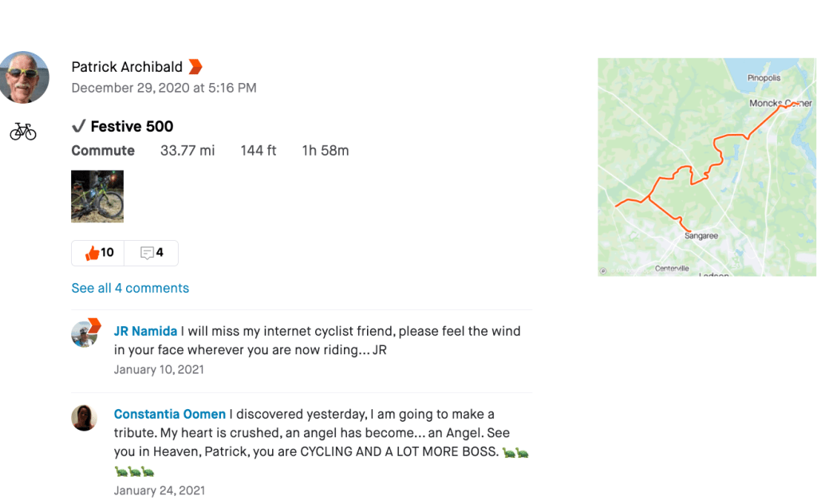Click the copyright icon in the map corner
The image size is (817, 504).
click(x=603, y=271)
